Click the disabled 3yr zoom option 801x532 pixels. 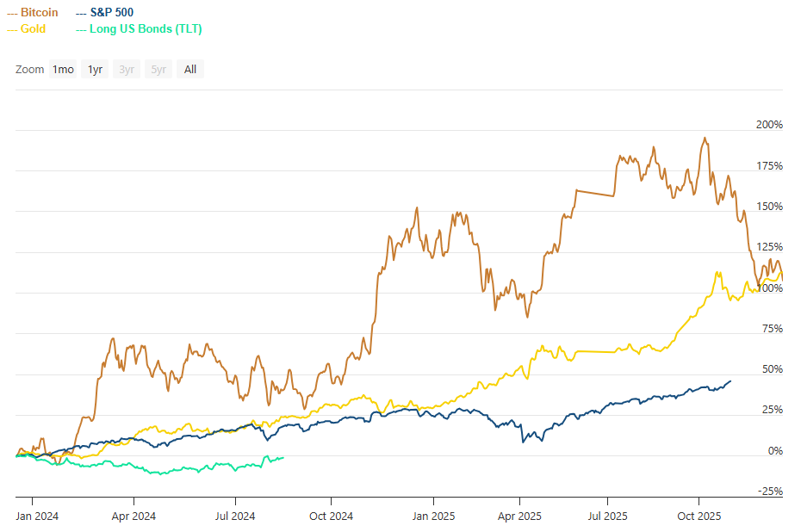click(x=126, y=69)
